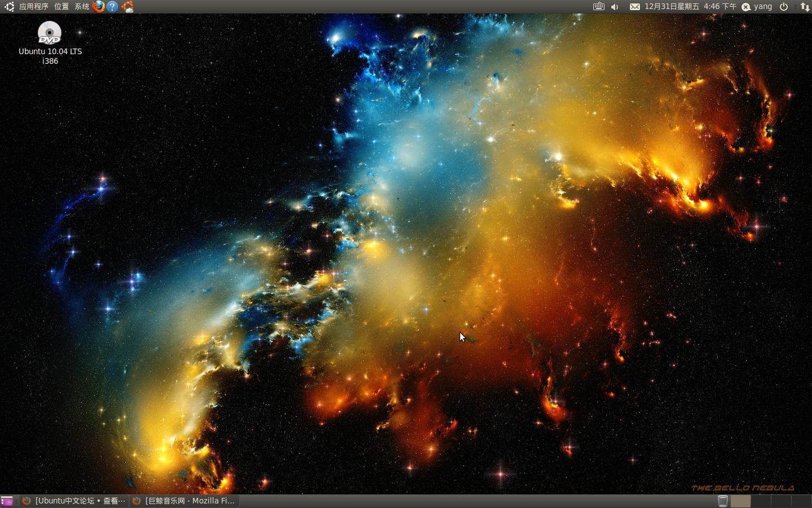Image resolution: width=812 pixels, height=508 pixels.
Task: Open the sound volume indicator
Action: (615, 7)
